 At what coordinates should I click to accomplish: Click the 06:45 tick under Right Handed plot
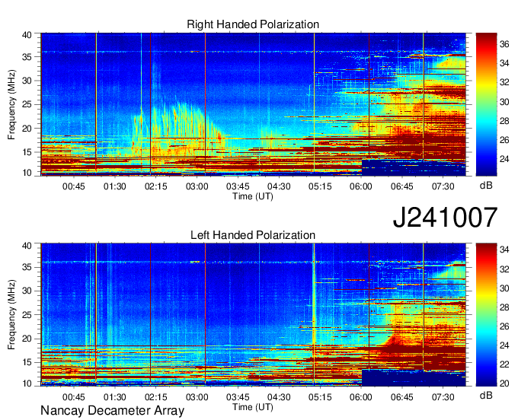(402, 186)
